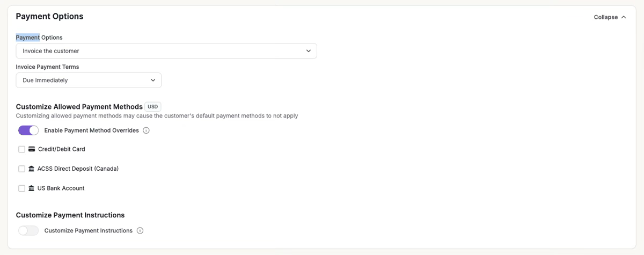Viewport: 644px width, 255px height.
Task: Check the ACSS Direct Deposit (Canada) checkbox
Action: (22, 169)
